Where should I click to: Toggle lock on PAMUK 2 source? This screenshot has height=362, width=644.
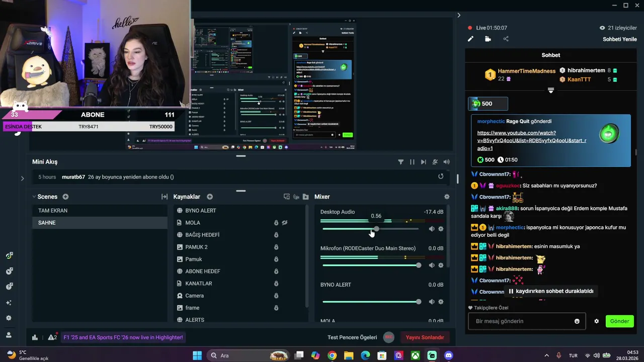(x=276, y=247)
